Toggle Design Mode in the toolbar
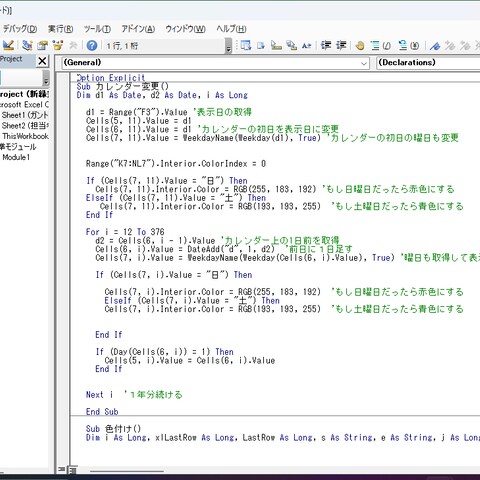The height and width of the screenshot is (480, 480). pos(8,45)
